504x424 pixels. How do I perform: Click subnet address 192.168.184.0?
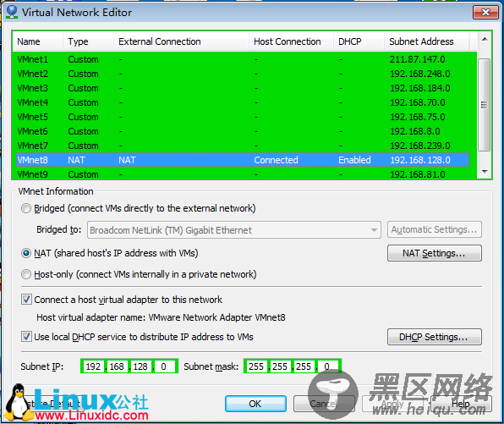click(420, 88)
